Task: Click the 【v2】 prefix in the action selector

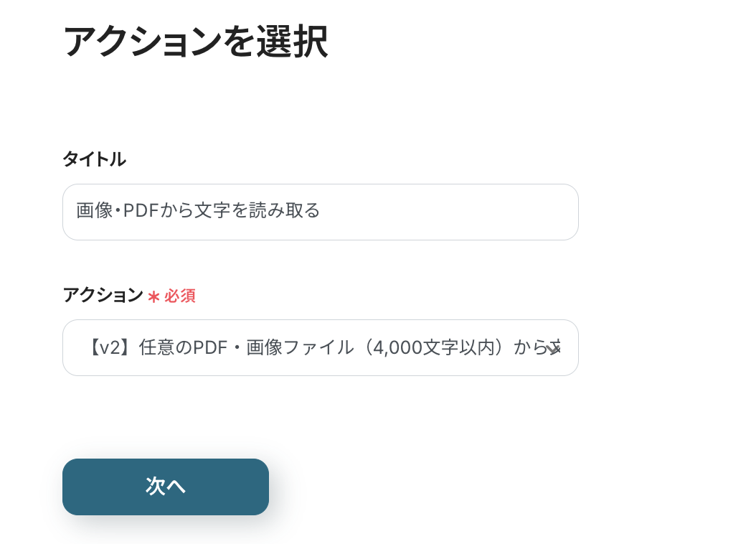Action: tap(109, 348)
